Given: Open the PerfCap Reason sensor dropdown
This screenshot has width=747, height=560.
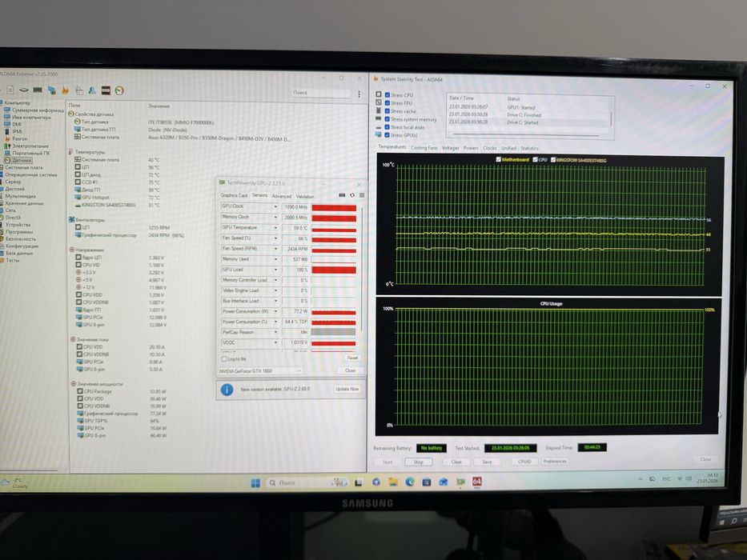Looking at the screenshot, I should coord(275,332).
